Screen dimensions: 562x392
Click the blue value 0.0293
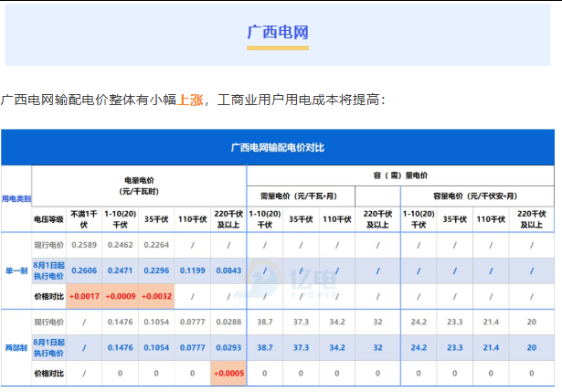[x=228, y=348]
